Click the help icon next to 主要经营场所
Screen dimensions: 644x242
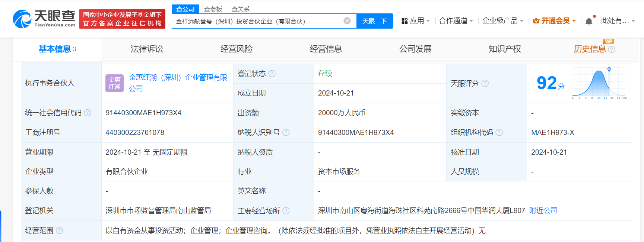[x=286, y=211]
